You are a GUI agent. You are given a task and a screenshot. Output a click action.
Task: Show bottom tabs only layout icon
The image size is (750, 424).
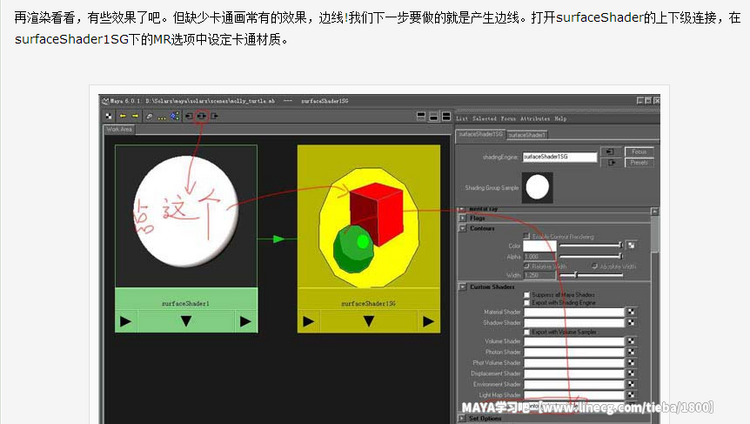(434, 116)
